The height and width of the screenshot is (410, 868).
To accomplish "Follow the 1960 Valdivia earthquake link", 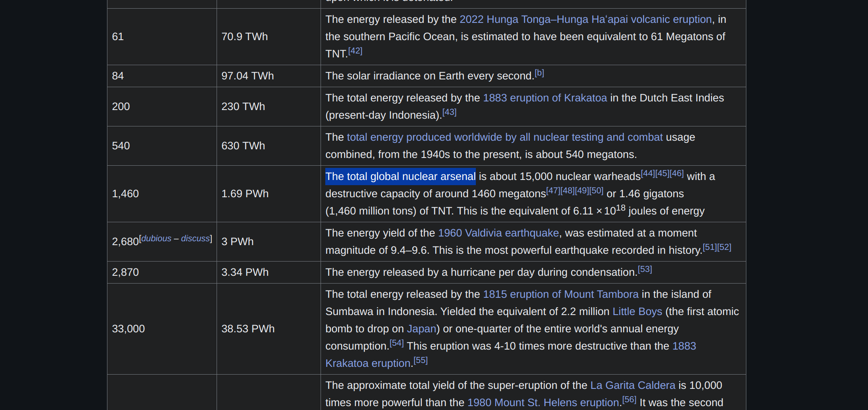I will [498, 233].
